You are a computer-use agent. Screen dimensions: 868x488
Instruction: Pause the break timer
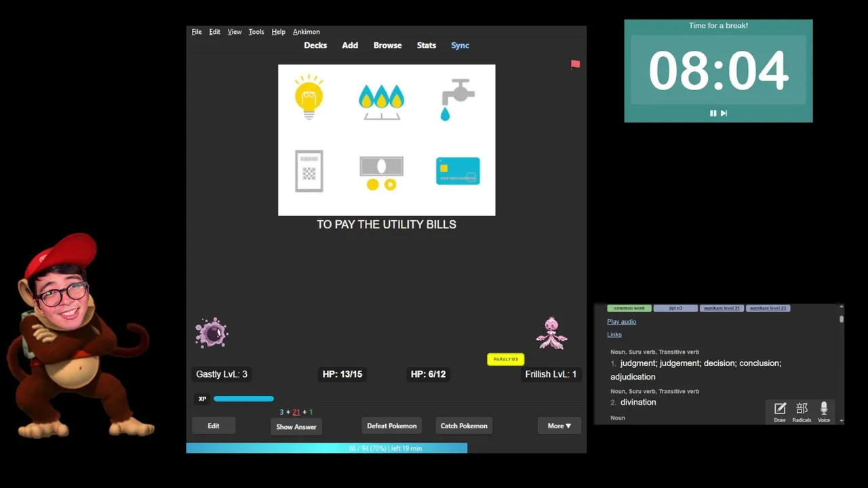(x=713, y=113)
